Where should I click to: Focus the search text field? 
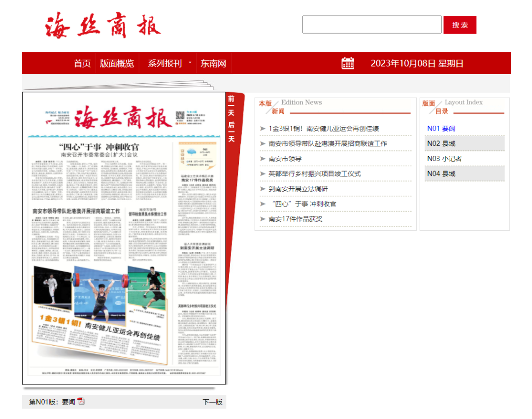click(x=371, y=25)
